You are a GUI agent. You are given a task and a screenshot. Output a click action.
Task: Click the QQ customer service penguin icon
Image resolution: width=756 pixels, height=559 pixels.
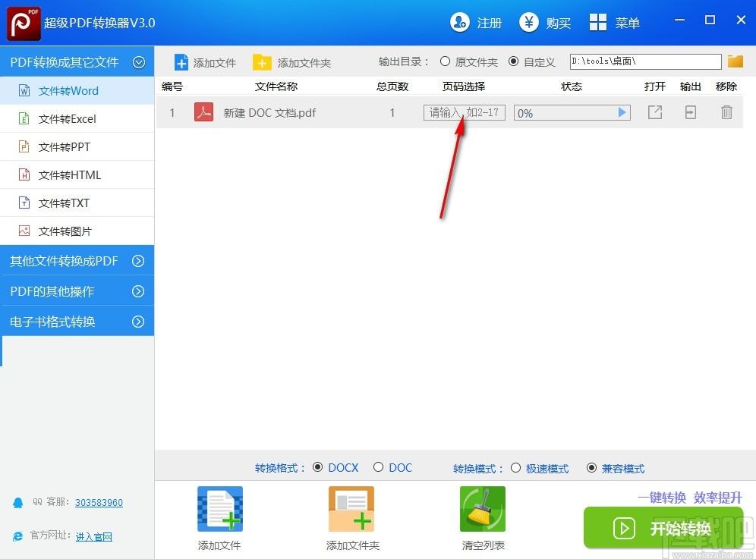point(18,503)
